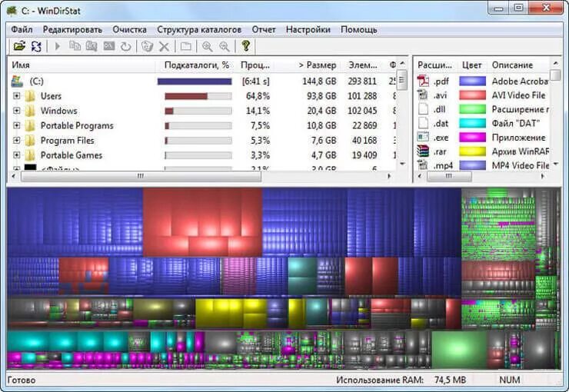Image resolution: width=569 pixels, height=392 pixels.
Task: Click the WinDirStat tree icon in title bar
Action: (x=12, y=10)
